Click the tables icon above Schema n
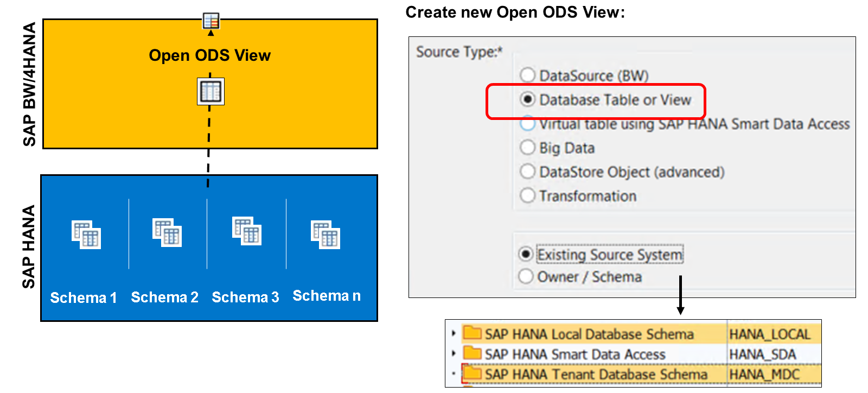 point(325,234)
